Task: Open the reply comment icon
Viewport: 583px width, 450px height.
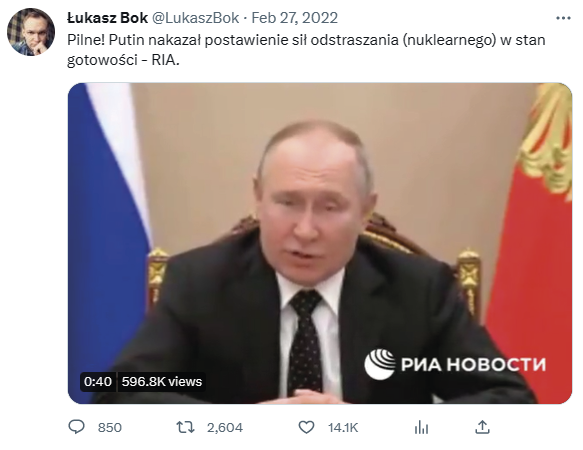Action: (x=77, y=427)
